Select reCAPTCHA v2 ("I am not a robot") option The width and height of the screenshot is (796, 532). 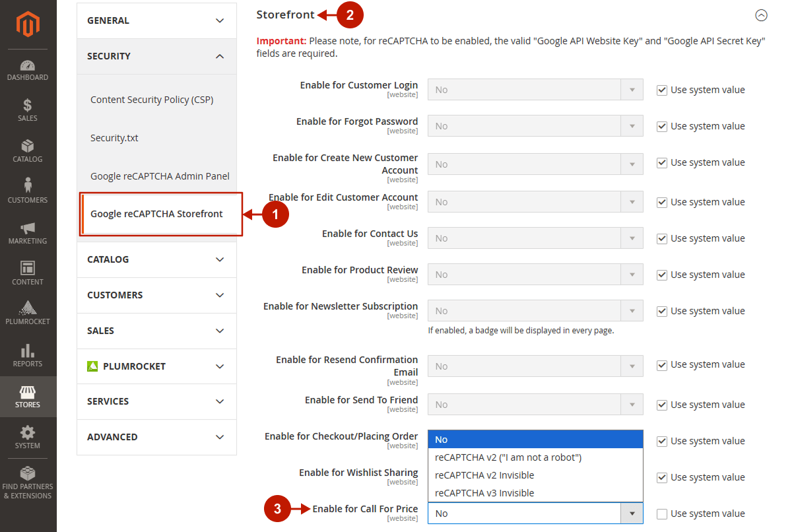535,457
